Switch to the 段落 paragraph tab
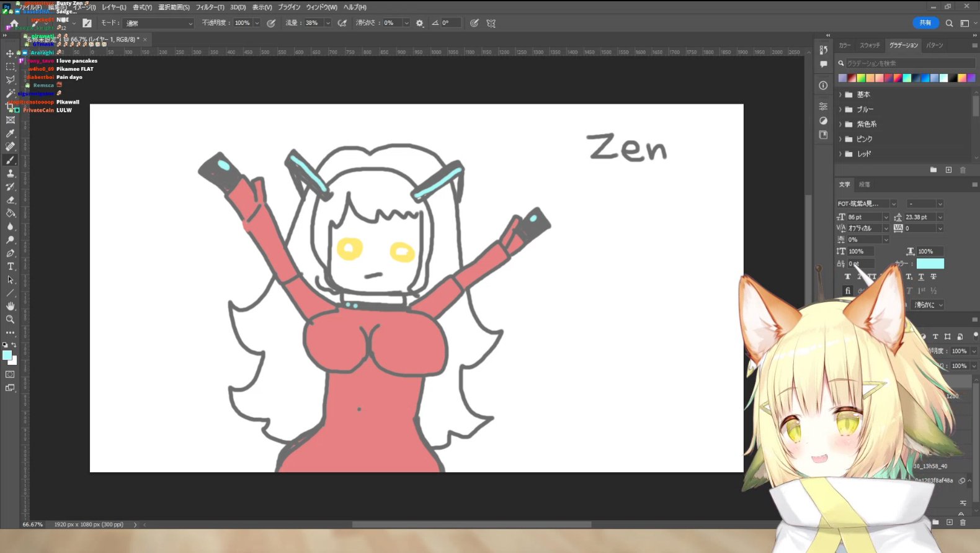The width and height of the screenshot is (980, 553). pyautogui.click(x=864, y=184)
